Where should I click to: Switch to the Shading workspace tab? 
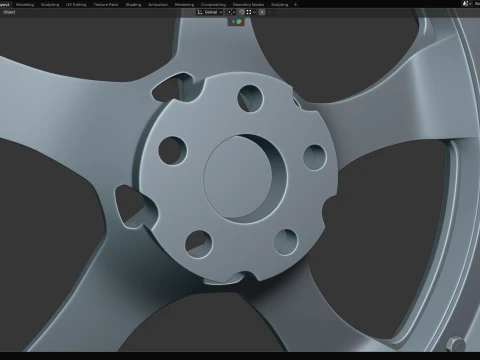[x=133, y=5]
